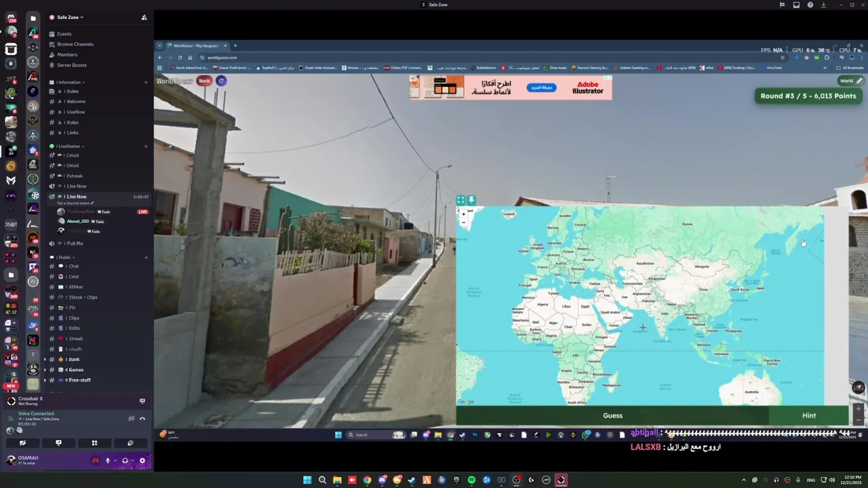Pin the guess map open
This screenshot has width=868, height=488.
pyautogui.click(x=471, y=200)
